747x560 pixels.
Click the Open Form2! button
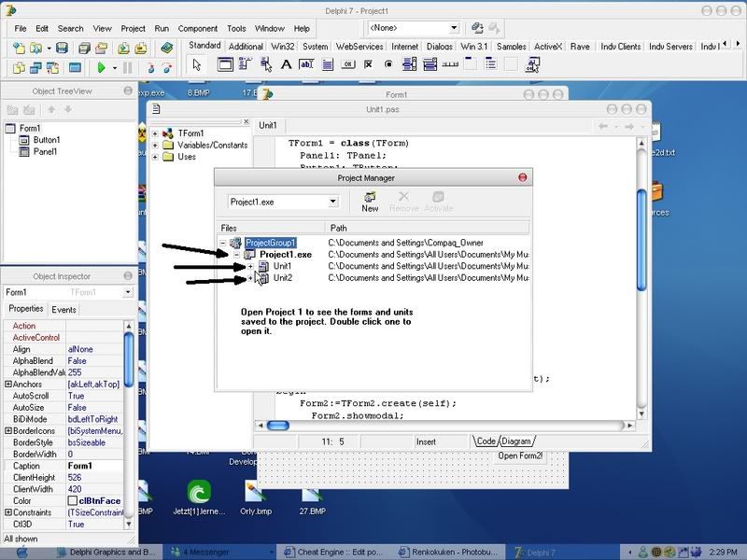tap(521, 455)
